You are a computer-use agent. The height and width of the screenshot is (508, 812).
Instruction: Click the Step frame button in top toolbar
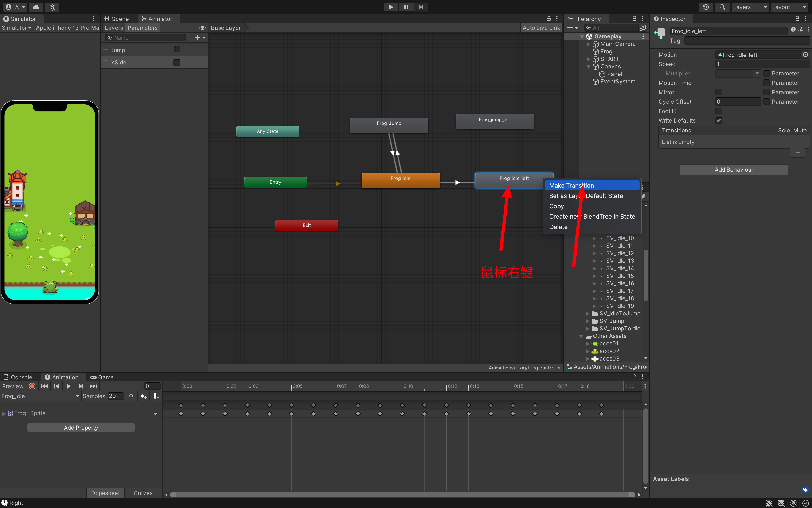(x=421, y=7)
